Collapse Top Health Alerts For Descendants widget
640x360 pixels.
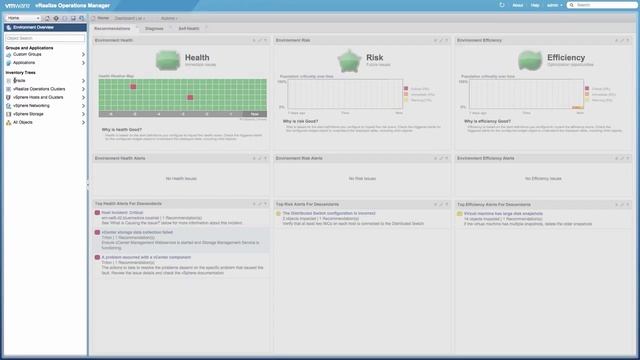click(x=254, y=204)
